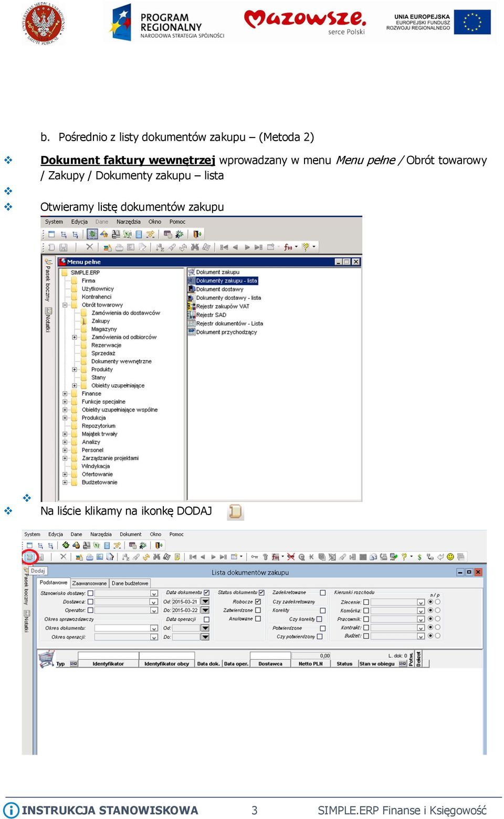504x819 pixels.
Task: Open the Operator dropdown list
Action: coord(154,610)
